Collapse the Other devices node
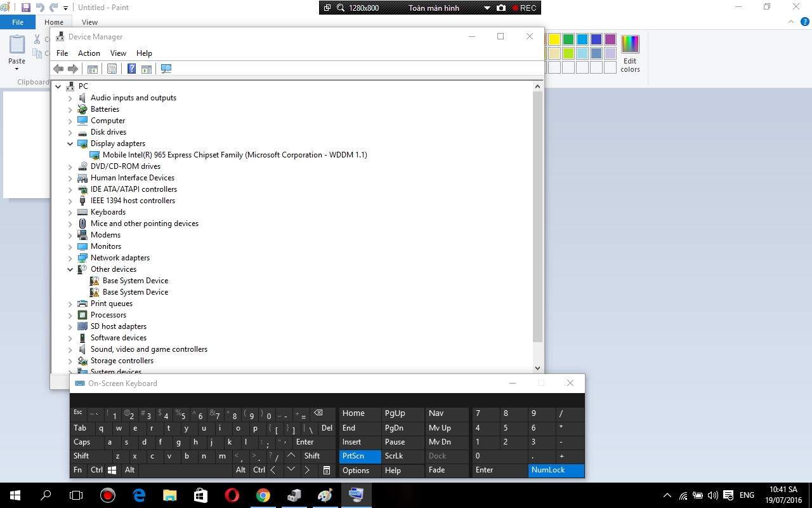 click(70, 269)
